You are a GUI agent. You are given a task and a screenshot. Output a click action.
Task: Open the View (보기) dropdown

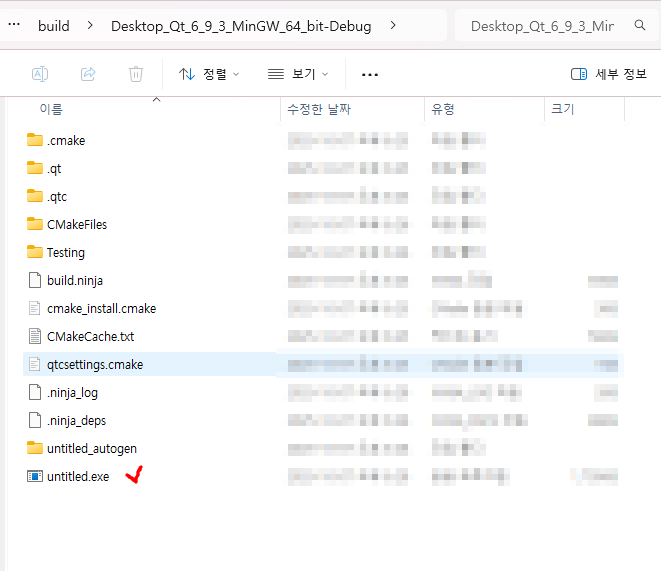(x=298, y=74)
